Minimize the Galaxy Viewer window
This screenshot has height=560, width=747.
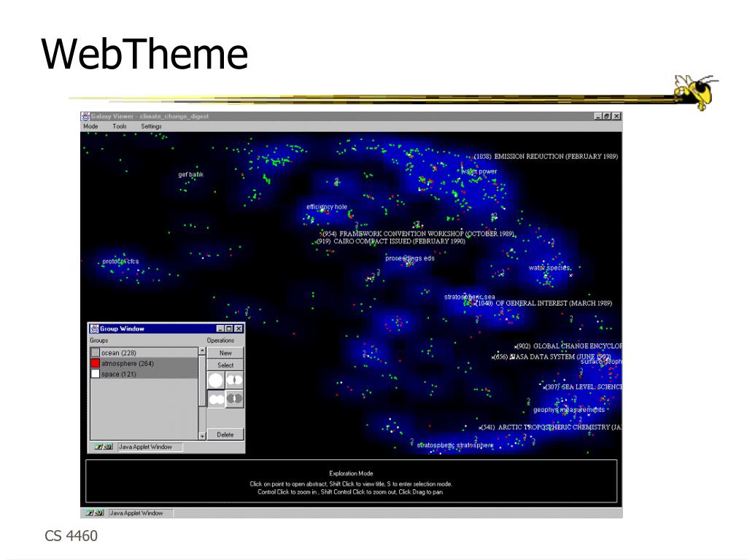pos(598,116)
